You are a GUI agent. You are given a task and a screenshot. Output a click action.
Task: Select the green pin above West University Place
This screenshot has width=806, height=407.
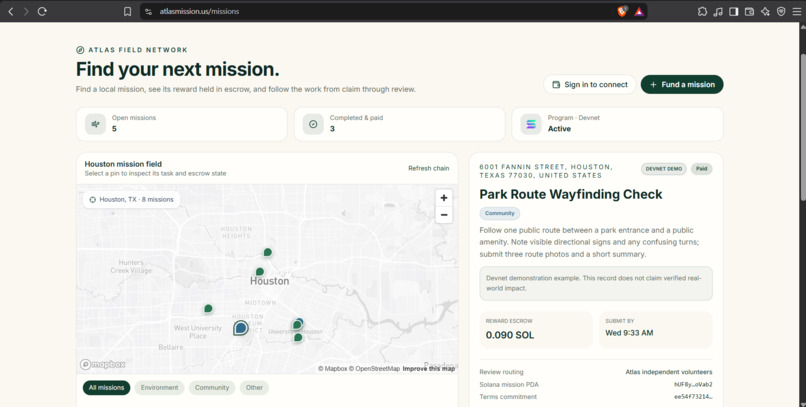(208, 308)
